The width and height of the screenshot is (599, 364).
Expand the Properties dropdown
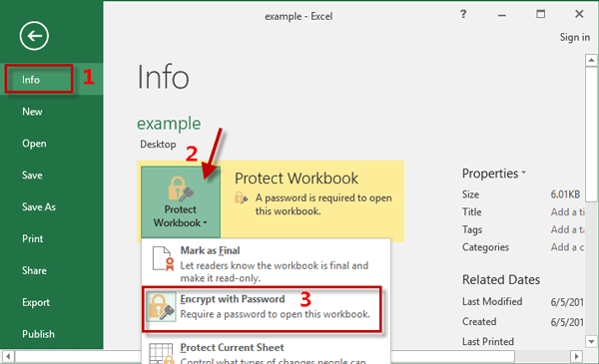pos(493,174)
